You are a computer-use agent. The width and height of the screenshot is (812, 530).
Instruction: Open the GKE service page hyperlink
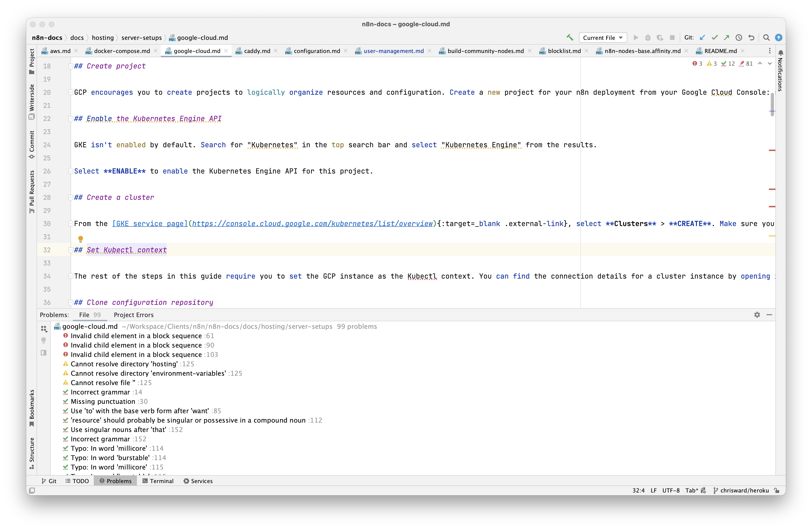pos(150,223)
